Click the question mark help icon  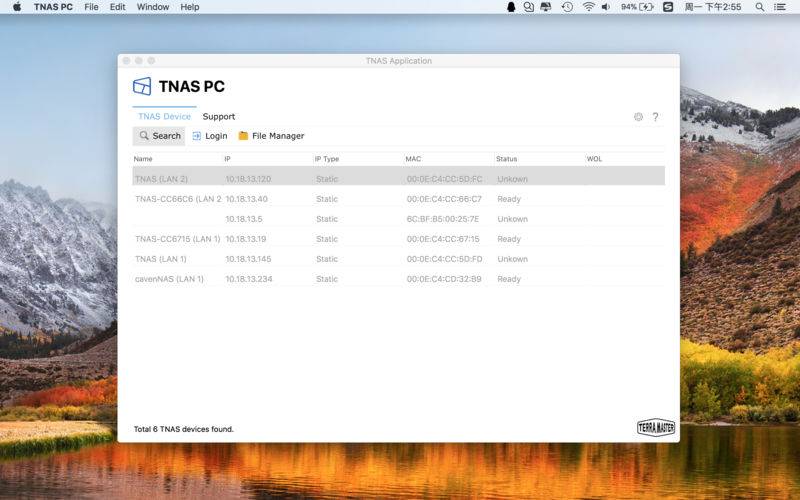click(656, 117)
